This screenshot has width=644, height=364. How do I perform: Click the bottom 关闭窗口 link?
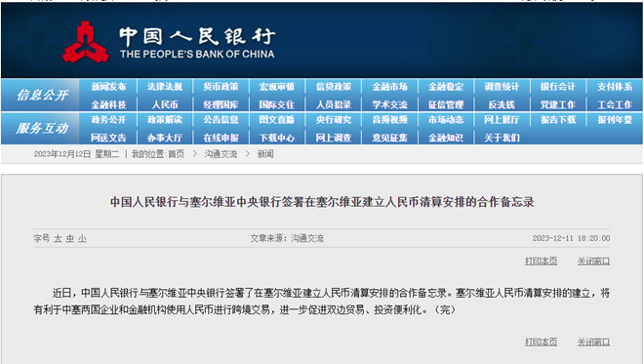click(x=593, y=342)
